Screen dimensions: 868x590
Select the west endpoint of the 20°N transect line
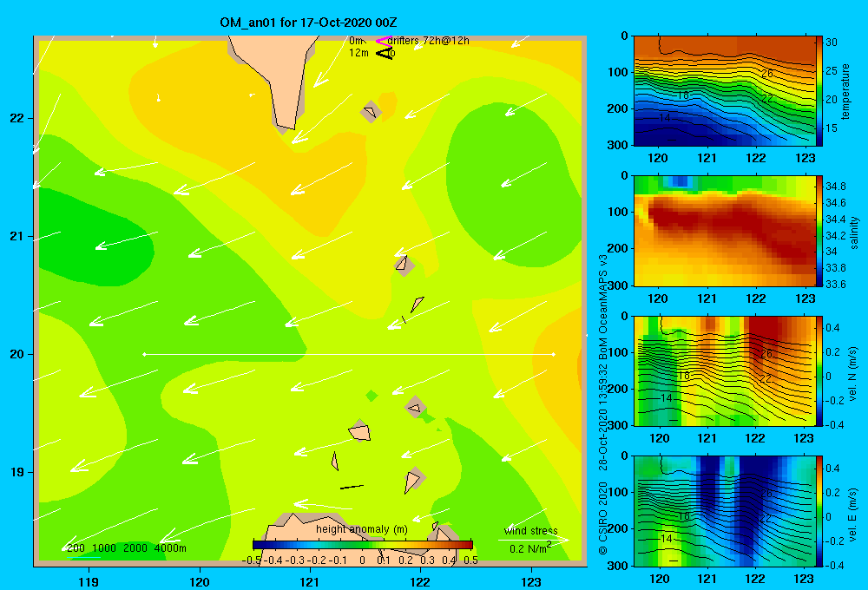144,354
